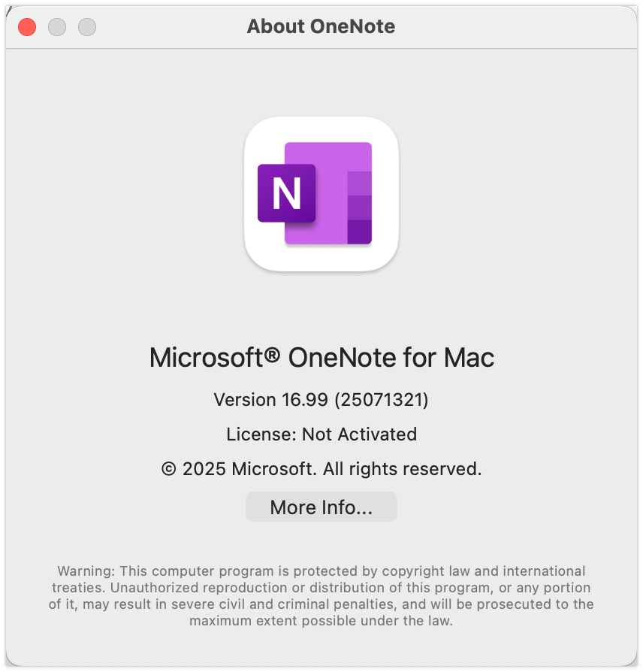Click the Version 16.99 label

tap(270, 399)
